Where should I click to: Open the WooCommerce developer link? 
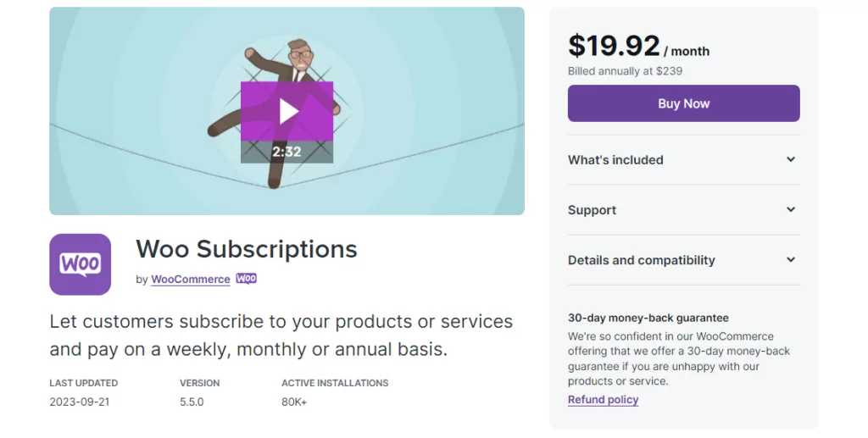pyautogui.click(x=191, y=280)
